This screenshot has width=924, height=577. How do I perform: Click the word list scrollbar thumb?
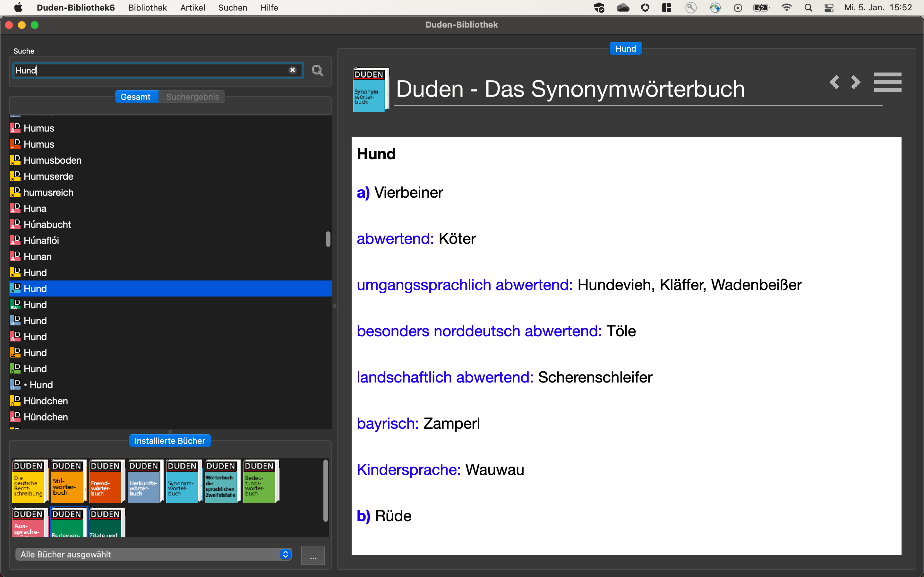tap(328, 239)
